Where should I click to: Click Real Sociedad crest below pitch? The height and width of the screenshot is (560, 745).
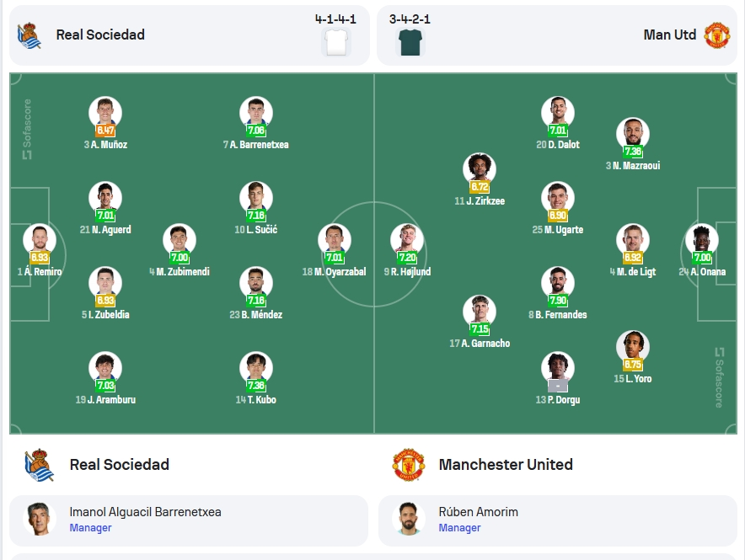coord(40,465)
